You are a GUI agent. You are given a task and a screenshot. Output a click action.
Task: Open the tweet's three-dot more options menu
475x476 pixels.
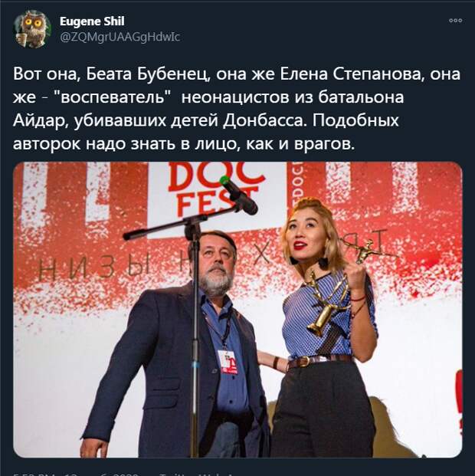(455, 21)
